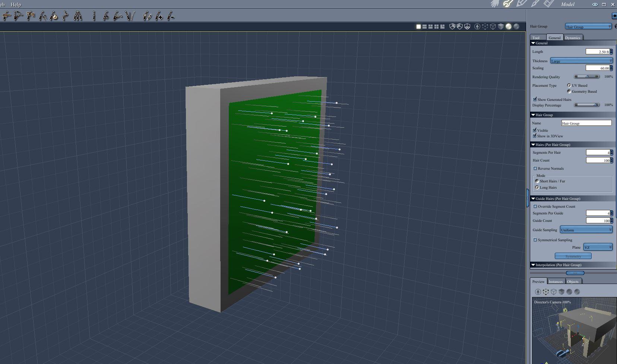The height and width of the screenshot is (364, 617).
Task: Open the Model room wrench icon
Action: pyautogui.click(x=508, y=4)
